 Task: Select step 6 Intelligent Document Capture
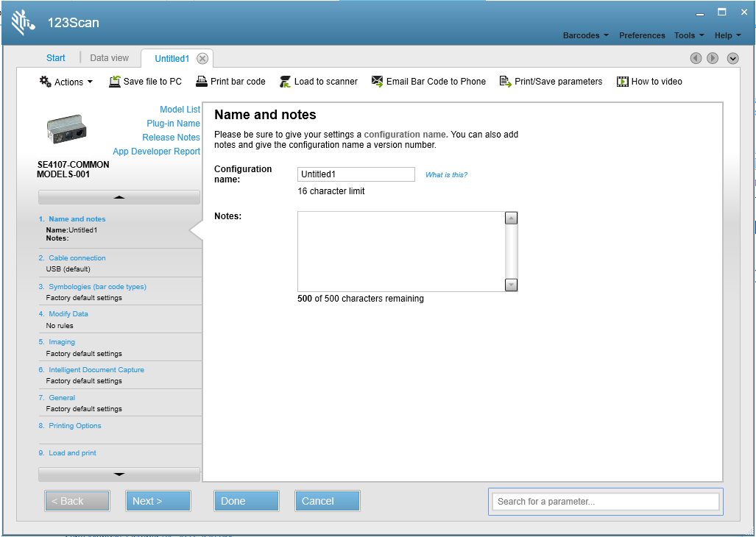pyautogui.click(x=96, y=369)
